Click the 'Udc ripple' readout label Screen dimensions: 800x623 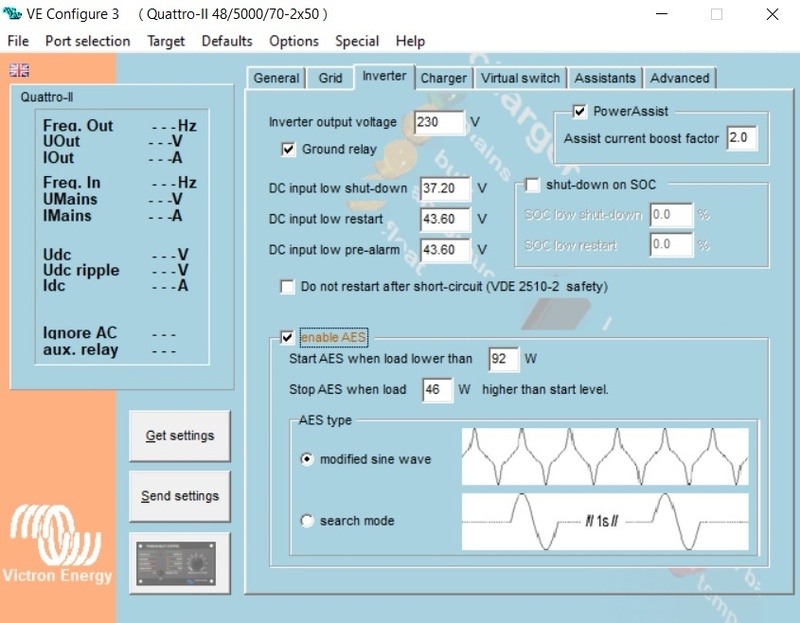tap(81, 270)
